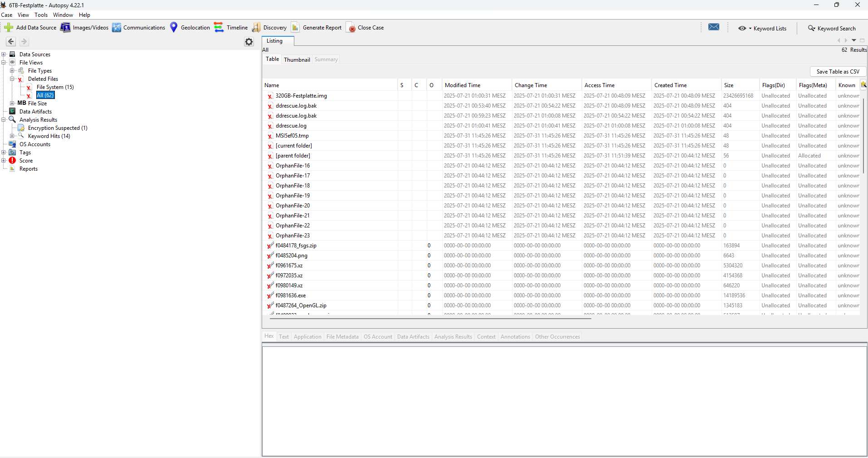Open the Data Artifacts node

pyautogui.click(x=35, y=112)
